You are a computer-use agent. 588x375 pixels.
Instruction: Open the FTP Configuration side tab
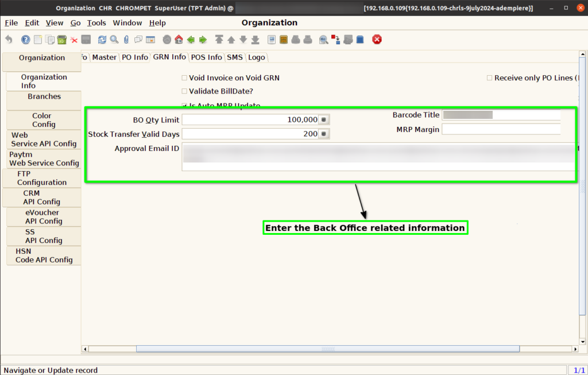click(x=41, y=178)
